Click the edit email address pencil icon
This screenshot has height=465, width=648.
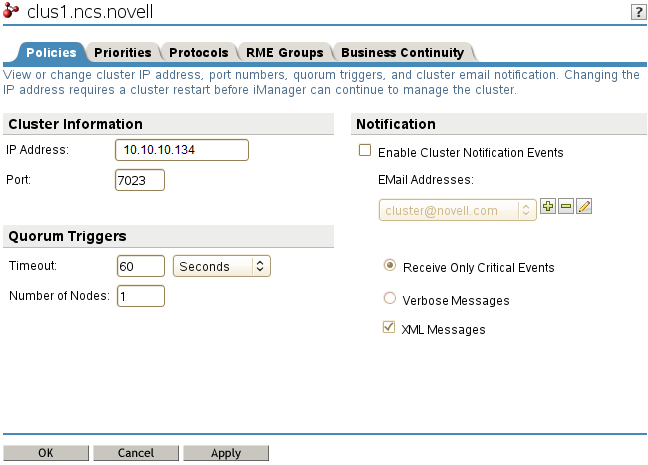click(585, 206)
